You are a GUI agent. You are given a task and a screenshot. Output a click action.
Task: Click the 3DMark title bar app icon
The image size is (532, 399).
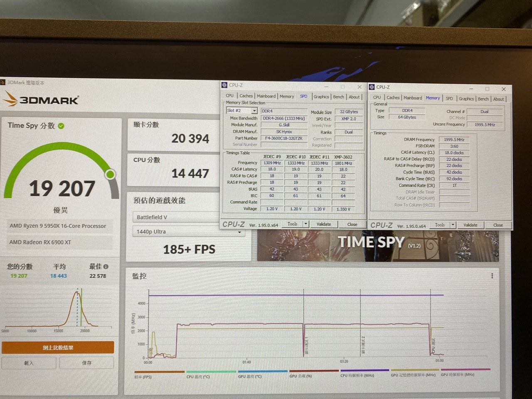pyautogui.click(x=2, y=82)
